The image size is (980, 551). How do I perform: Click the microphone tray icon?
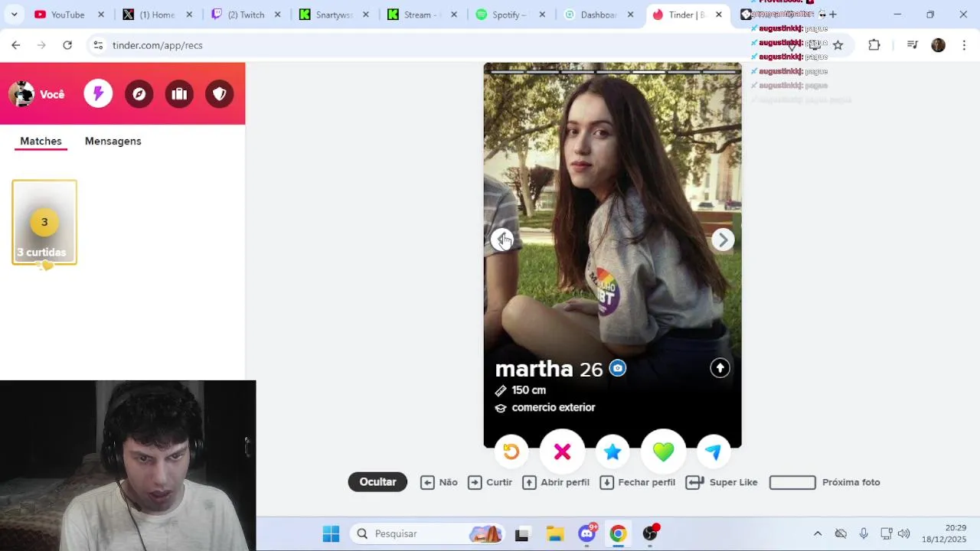click(864, 533)
